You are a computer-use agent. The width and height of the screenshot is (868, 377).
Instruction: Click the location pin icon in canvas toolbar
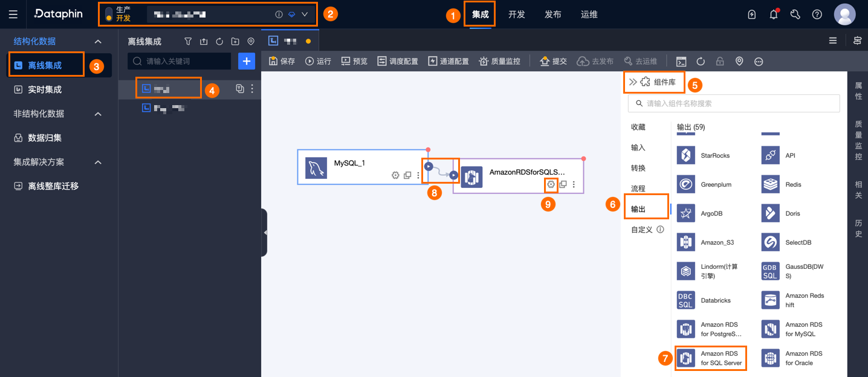click(x=739, y=61)
